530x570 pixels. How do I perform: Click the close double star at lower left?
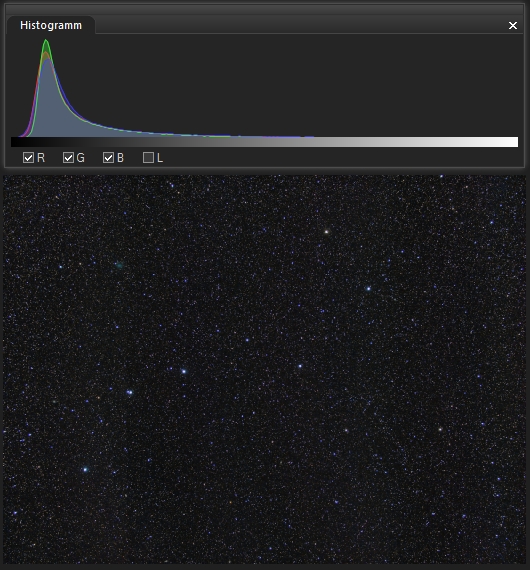coord(129,392)
